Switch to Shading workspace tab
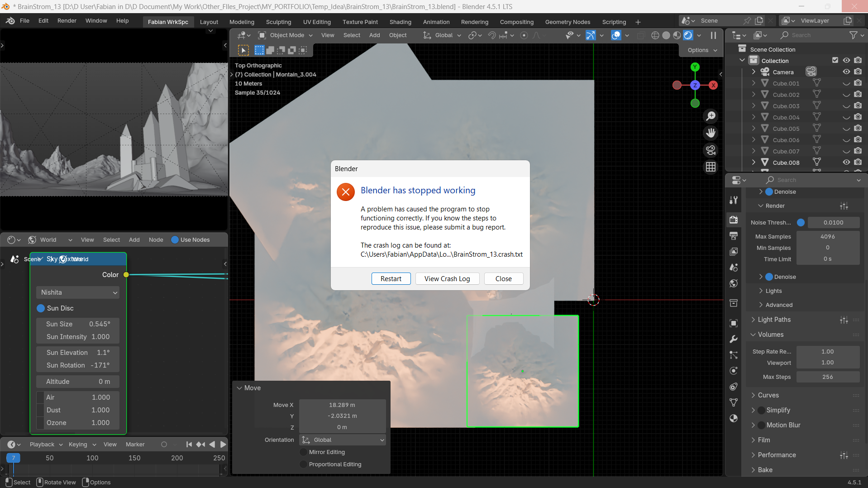The width and height of the screenshot is (868, 488). coord(400,22)
